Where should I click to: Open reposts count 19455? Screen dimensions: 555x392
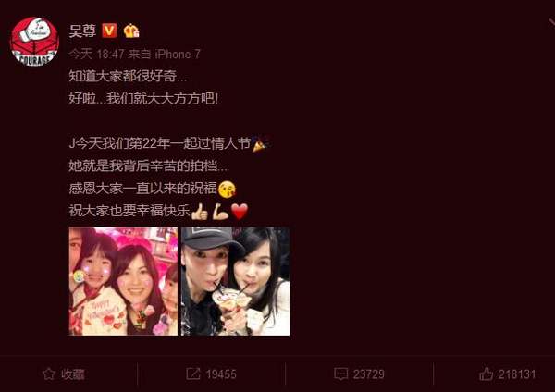coord(221,374)
